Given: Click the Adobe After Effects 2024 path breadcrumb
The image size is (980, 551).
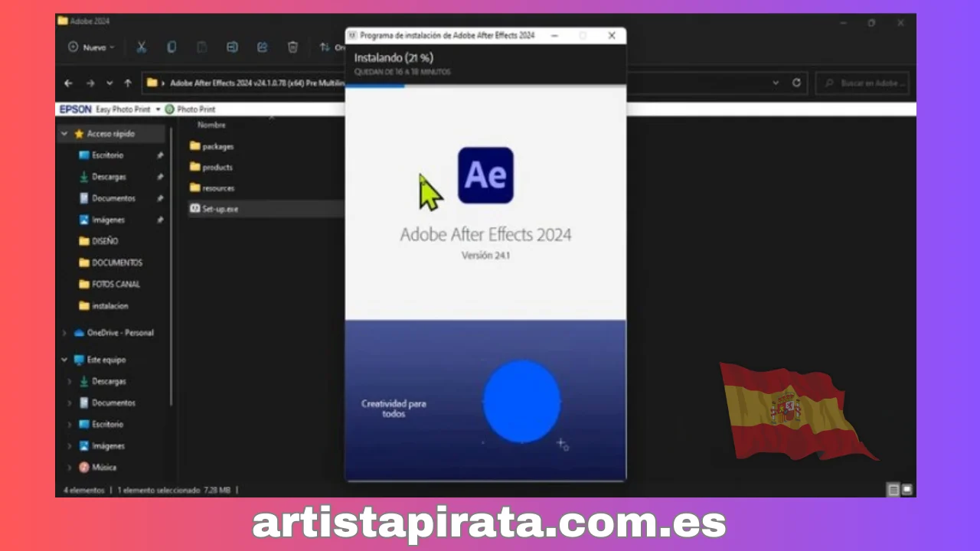Looking at the screenshot, I should coord(257,83).
